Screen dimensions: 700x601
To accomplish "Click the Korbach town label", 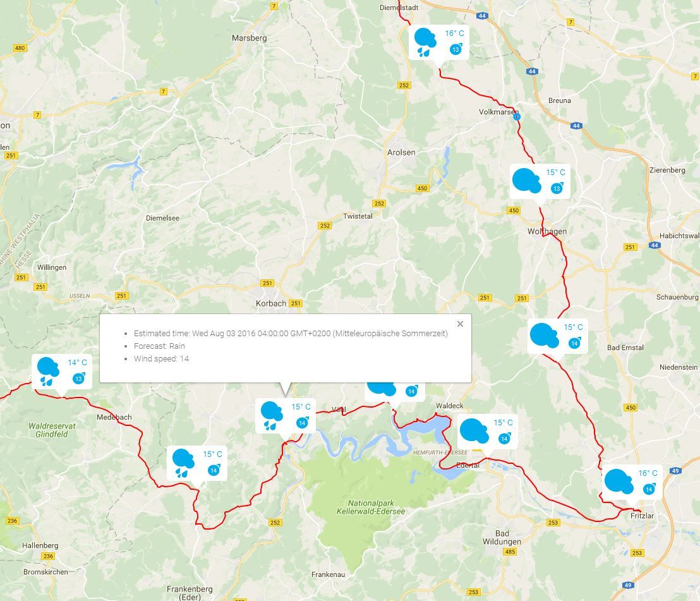I will coord(271,303).
